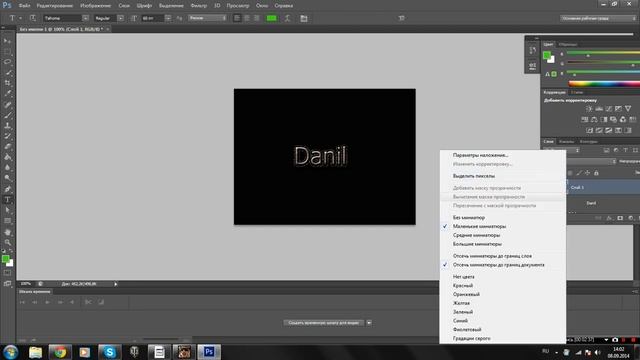Select the Lasso tool
This screenshot has width=640, height=360.
(7, 62)
